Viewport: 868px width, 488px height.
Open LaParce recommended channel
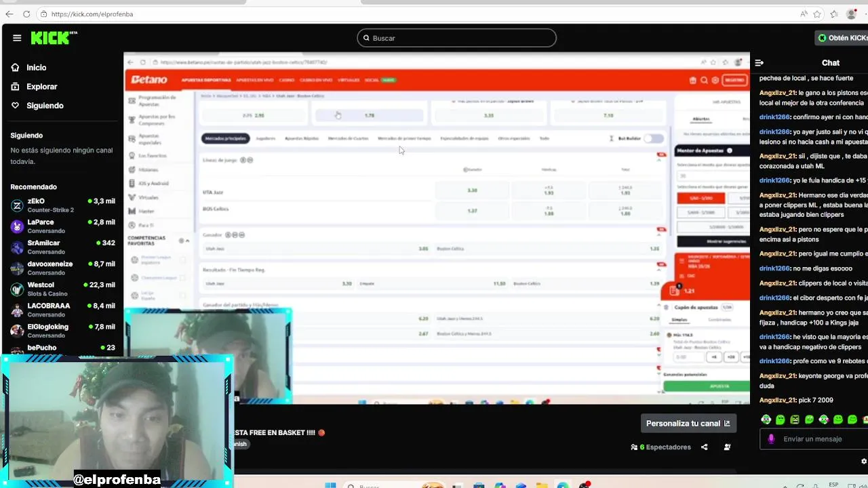62,226
